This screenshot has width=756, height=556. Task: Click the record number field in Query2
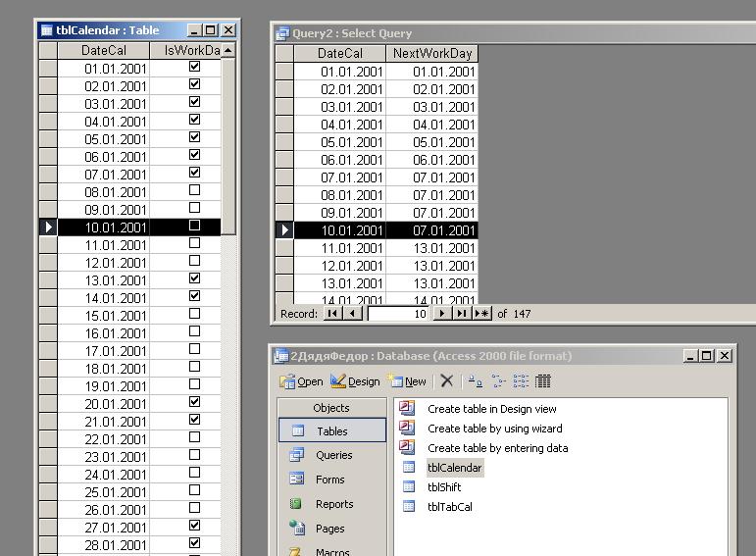[398, 314]
